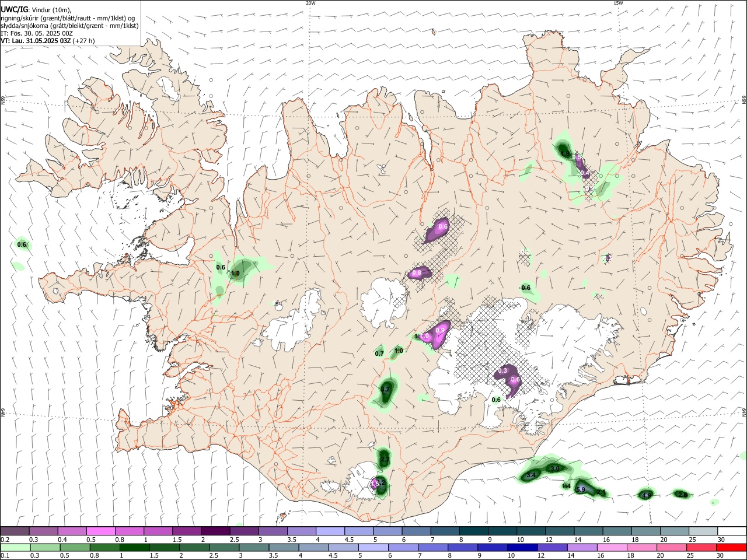The image size is (747, 560).
Task: Click the '2.1' precipitation value
Action: [601, 493]
